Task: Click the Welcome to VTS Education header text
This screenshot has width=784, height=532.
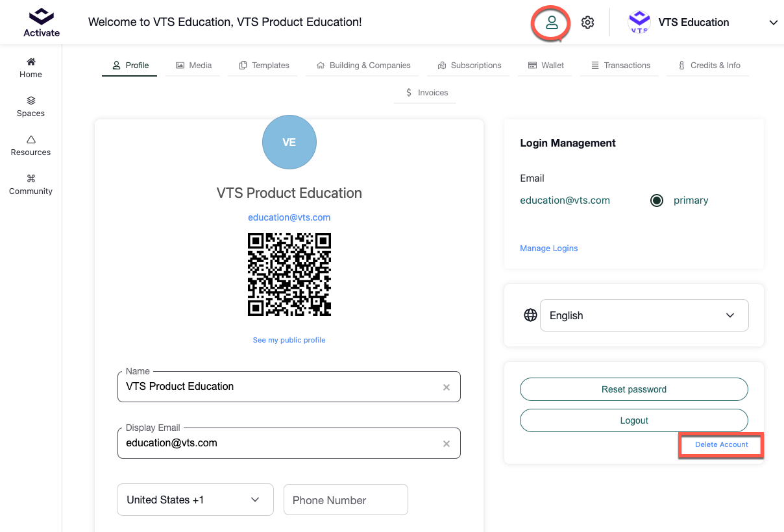Action: 225,22
